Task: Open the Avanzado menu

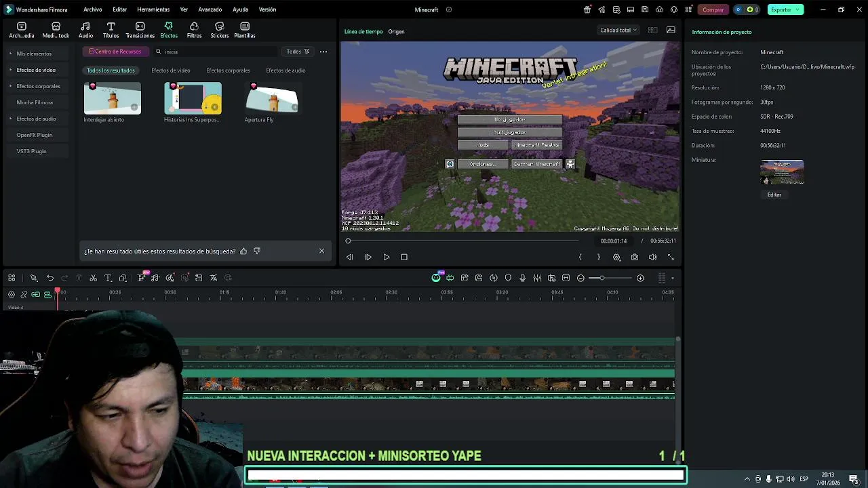Action: tap(210, 9)
